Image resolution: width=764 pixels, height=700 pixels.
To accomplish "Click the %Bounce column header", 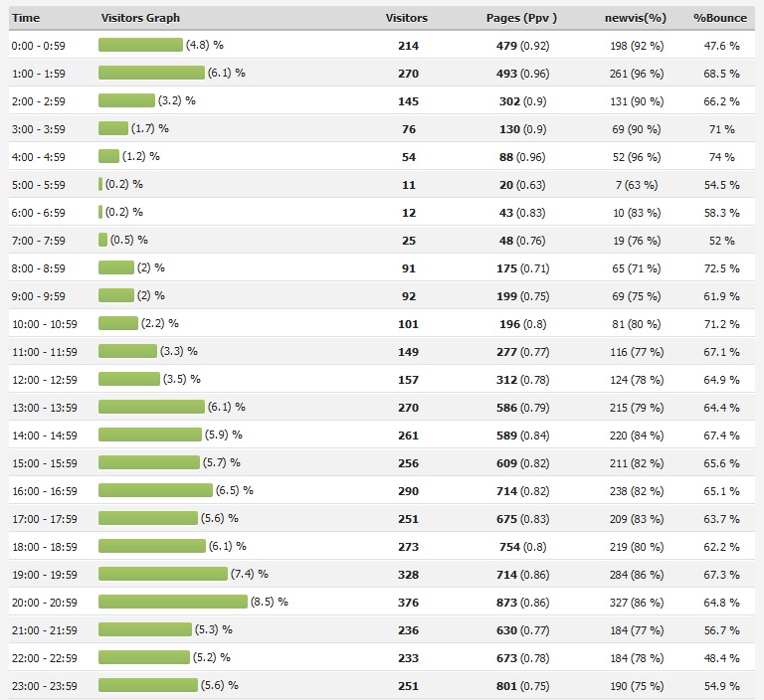I will tap(719, 18).
